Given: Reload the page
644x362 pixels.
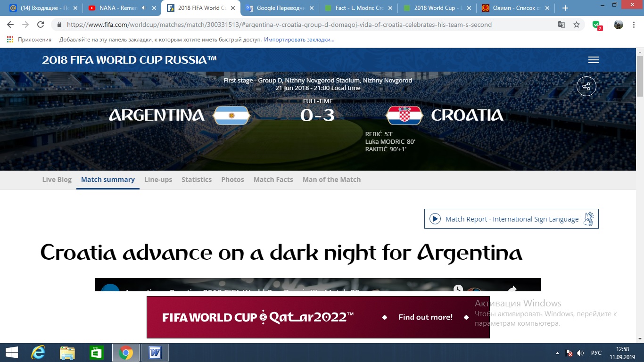Looking at the screenshot, I should pos(41,25).
